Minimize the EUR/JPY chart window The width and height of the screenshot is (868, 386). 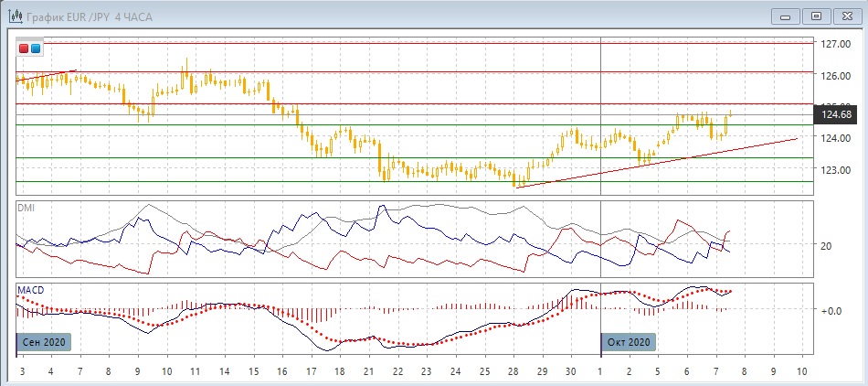(x=786, y=16)
